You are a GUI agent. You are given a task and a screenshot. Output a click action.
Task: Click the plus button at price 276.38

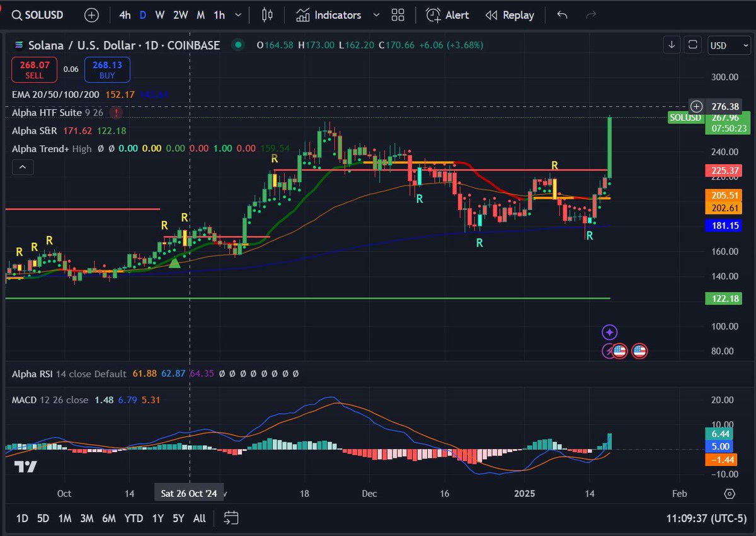point(696,106)
